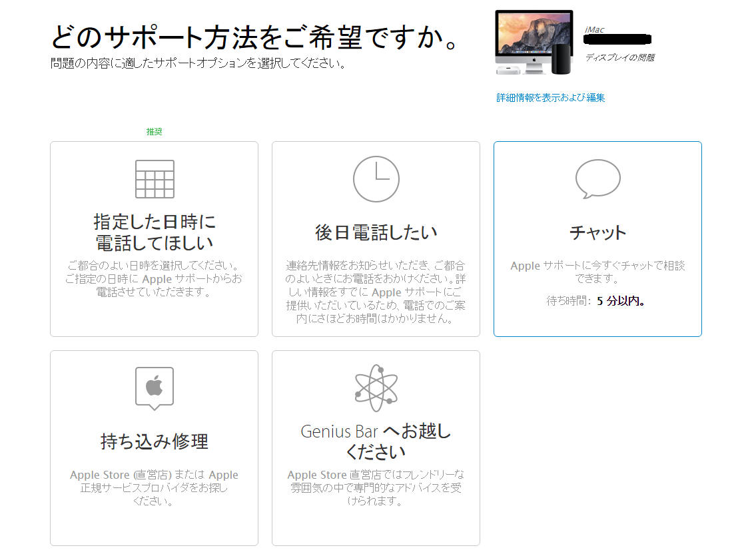Click the 正規サービスプロバイダをお探し description
752x560 pixels.
coord(154,488)
